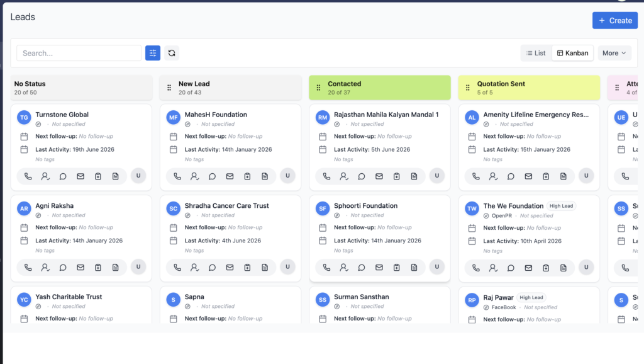
Task: Open chat for MahesH Foundation
Action: tap(212, 176)
